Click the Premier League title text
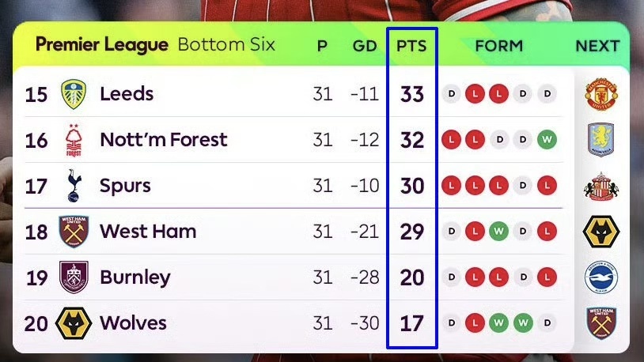The width and height of the screenshot is (644, 362). [102, 44]
